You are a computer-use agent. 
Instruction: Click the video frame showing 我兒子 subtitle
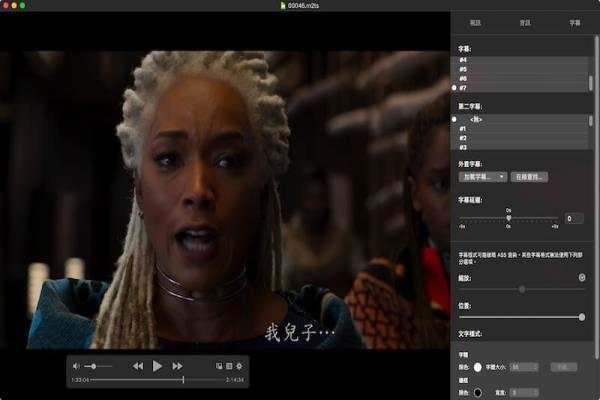(x=225, y=199)
